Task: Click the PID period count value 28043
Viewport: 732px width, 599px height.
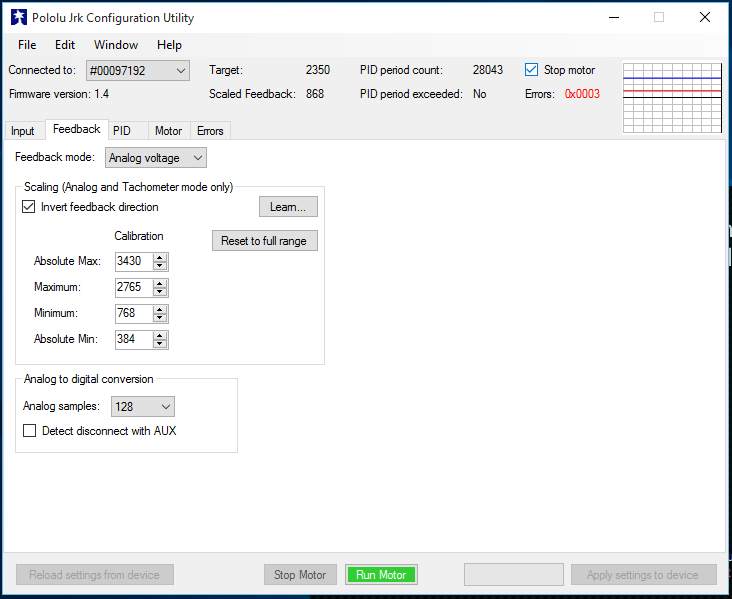Action: [x=487, y=70]
